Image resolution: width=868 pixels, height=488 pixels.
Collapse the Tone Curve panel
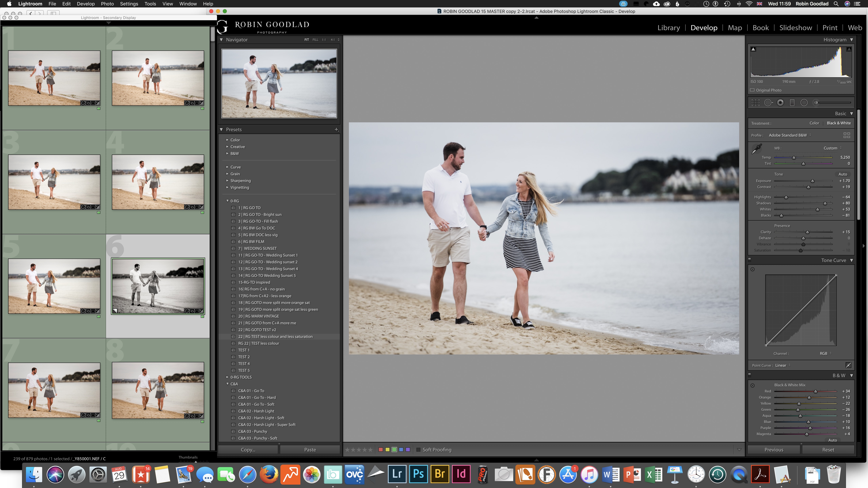click(x=852, y=260)
